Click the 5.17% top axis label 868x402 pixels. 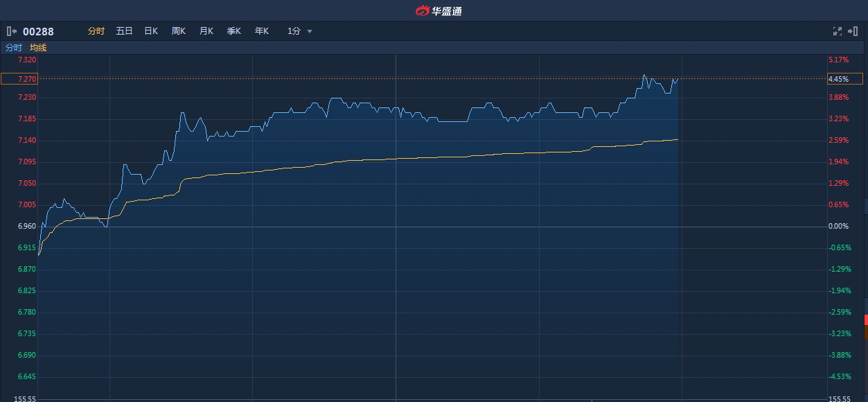[x=838, y=60]
